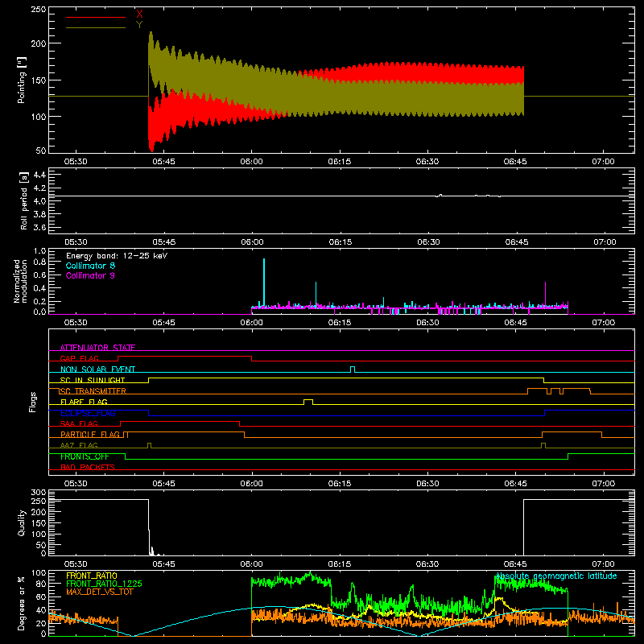Click the SC_IN_SUNLIGHT flag label
The width and height of the screenshot is (644, 644).
pyautogui.click(x=93, y=380)
